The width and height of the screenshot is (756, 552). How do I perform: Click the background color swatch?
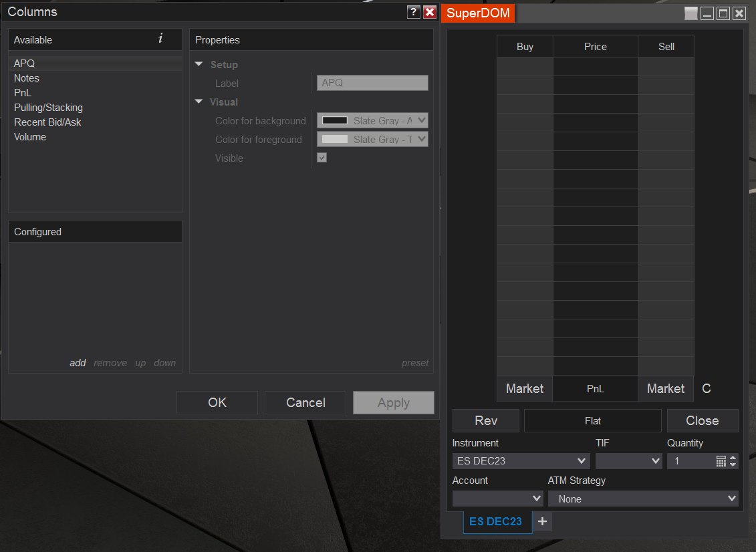(x=335, y=120)
